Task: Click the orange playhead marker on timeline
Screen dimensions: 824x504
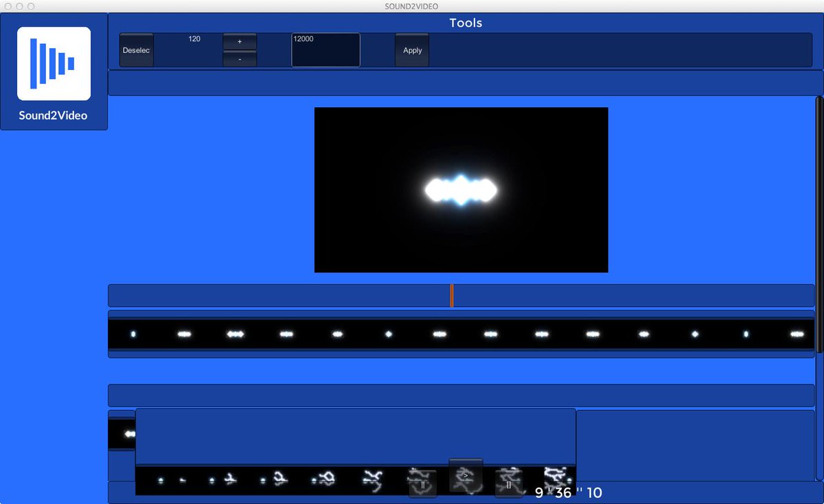Action: click(x=451, y=295)
